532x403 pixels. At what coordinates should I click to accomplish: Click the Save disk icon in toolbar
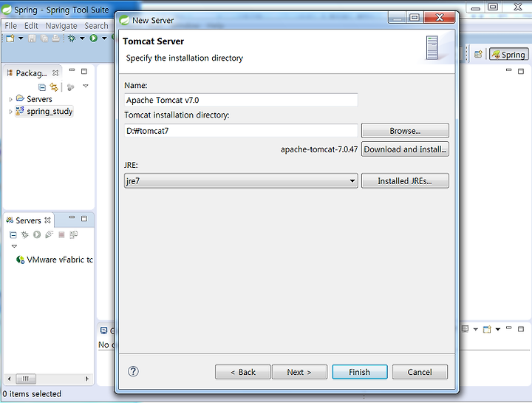coord(32,38)
